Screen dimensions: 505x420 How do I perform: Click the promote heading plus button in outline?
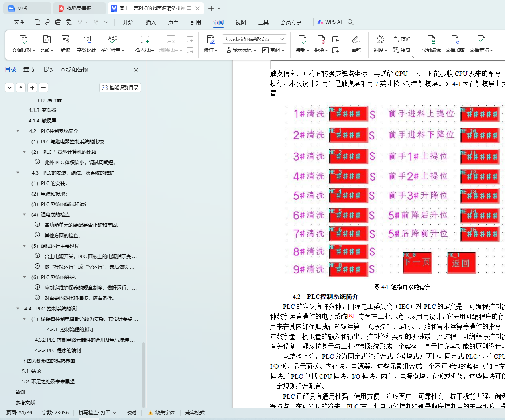click(x=32, y=87)
